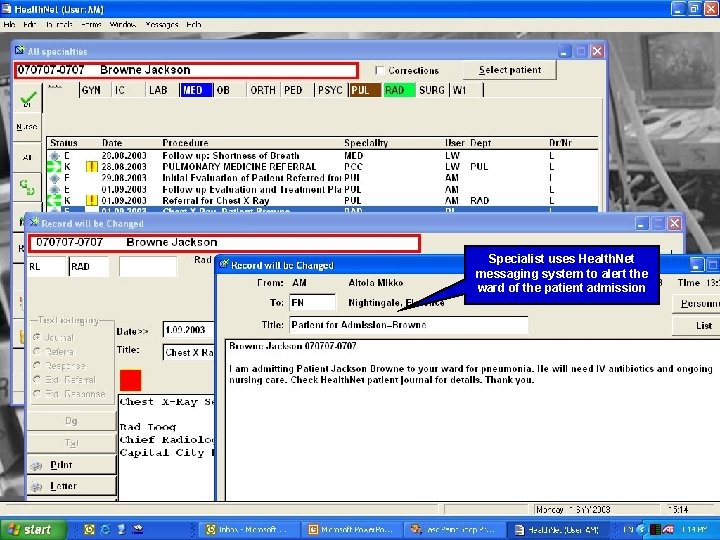Click title icon of message Record will be Changed window
Screen dimensions: 720x540
click(224, 264)
